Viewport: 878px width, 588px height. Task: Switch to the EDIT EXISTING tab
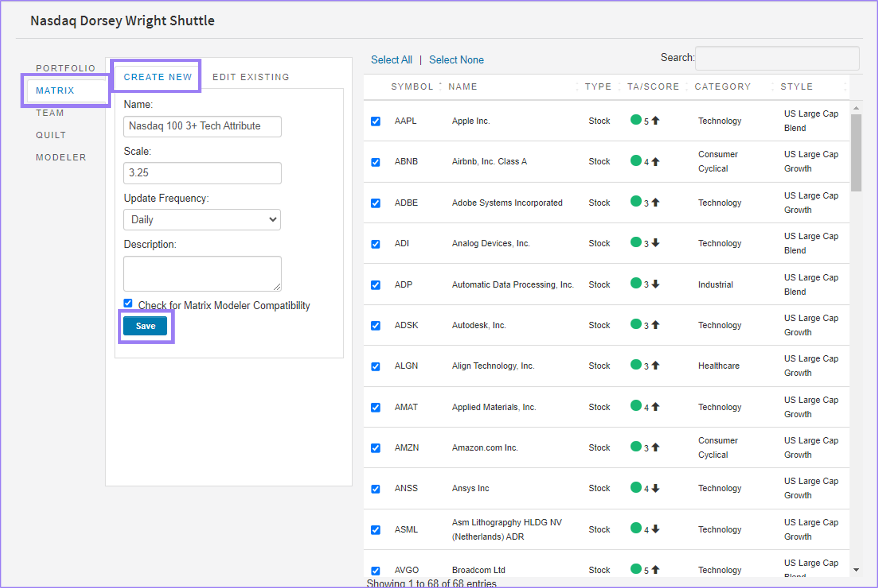tap(251, 77)
